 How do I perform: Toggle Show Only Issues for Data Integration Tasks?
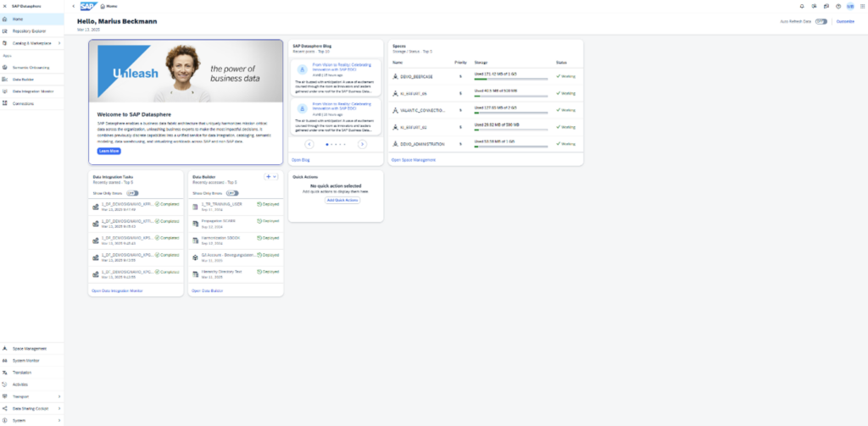tap(132, 193)
